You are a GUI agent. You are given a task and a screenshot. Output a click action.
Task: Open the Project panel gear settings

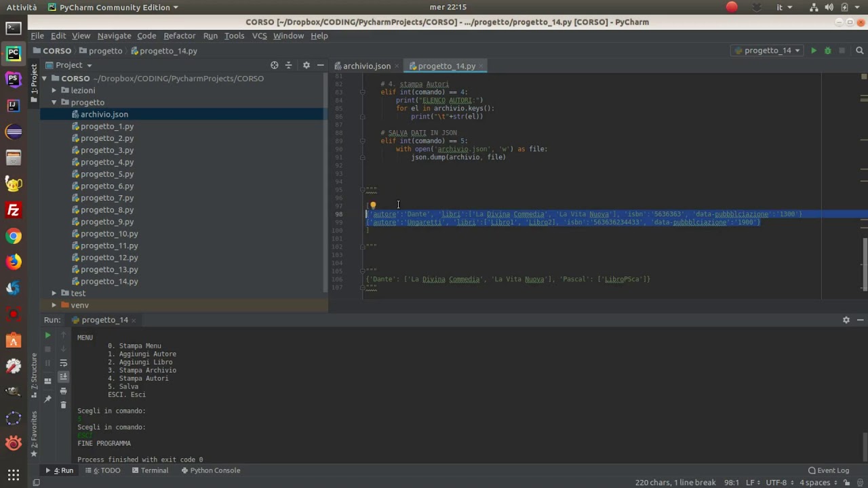[x=306, y=65]
